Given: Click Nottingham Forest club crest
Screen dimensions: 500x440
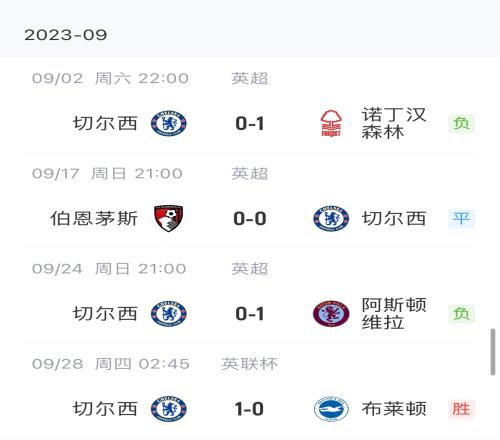Looking at the screenshot, I should (331, 123).
